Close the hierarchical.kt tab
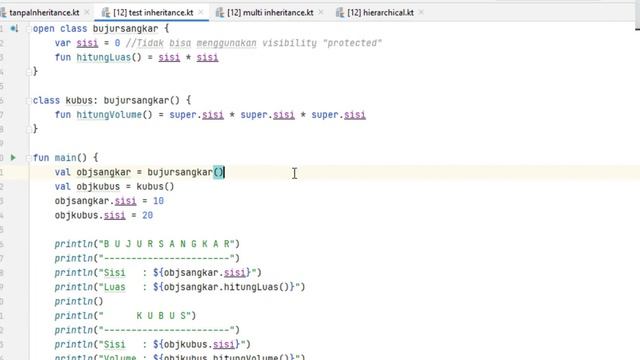Screen dimensions: 640x360 point(421,13)
